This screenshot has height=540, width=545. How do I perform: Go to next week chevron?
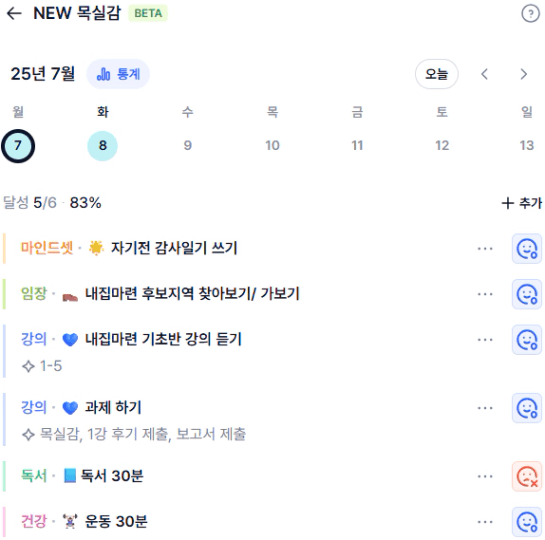coord(523,74)
